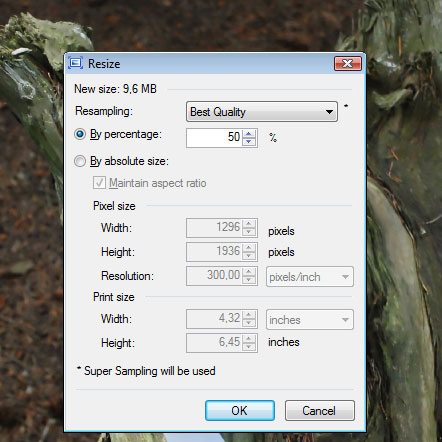Click the print Width down spinner arrow
This screenshot has width=442, height=442.
click(249, 323)
